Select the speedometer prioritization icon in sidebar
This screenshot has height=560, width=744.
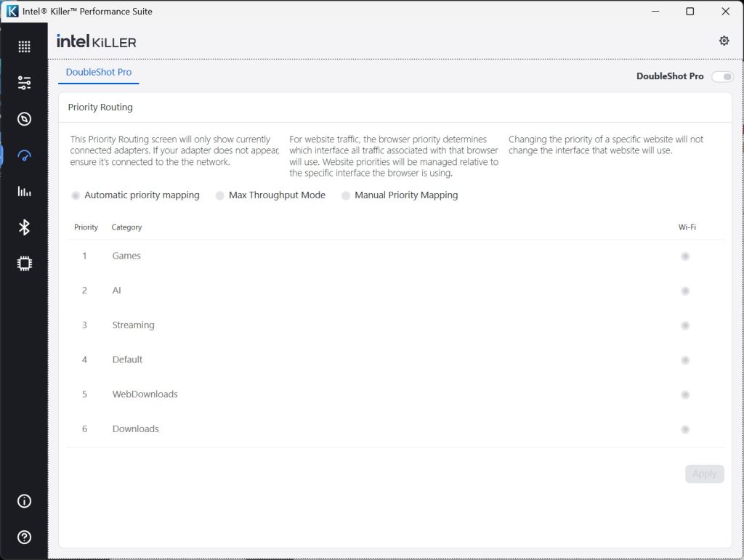coord(24,155)
